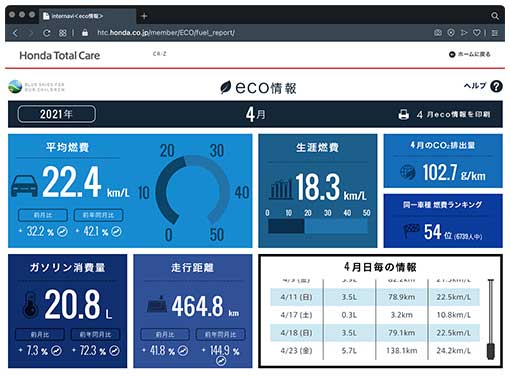Open the 2021年 year selector
The image size is (510, 377).
point(57,114)
